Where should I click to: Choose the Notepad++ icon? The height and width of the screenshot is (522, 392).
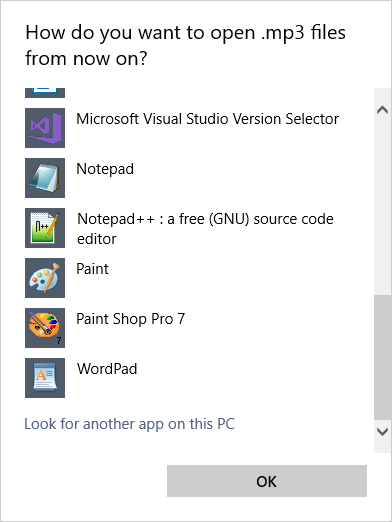[x=45, y=228]
